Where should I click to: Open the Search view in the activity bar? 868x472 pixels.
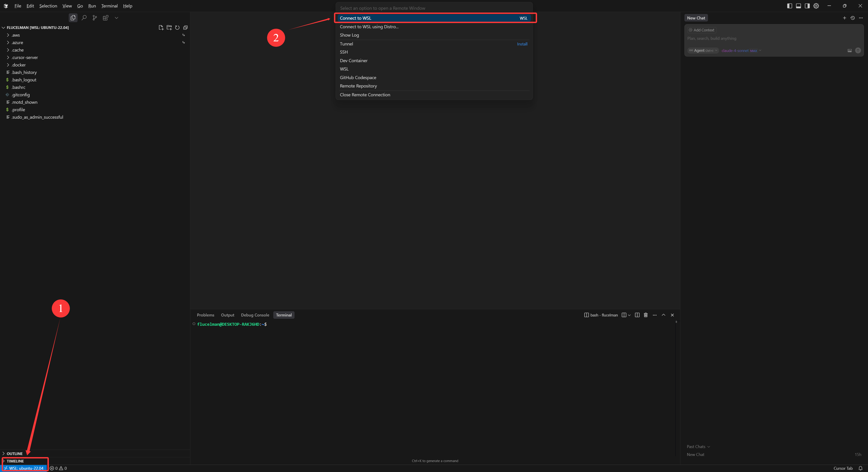point(84,18)
